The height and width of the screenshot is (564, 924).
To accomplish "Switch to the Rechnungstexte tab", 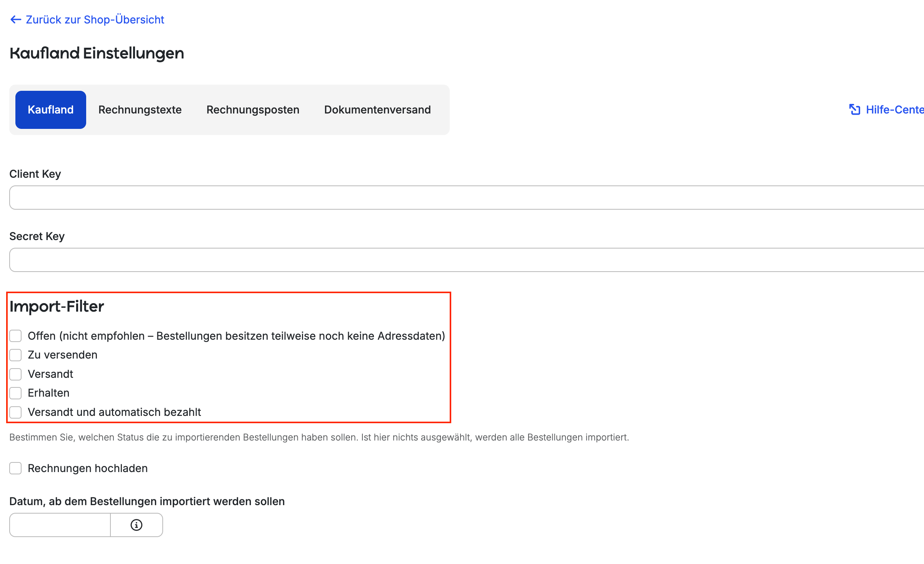I will (x=140, y=110).
